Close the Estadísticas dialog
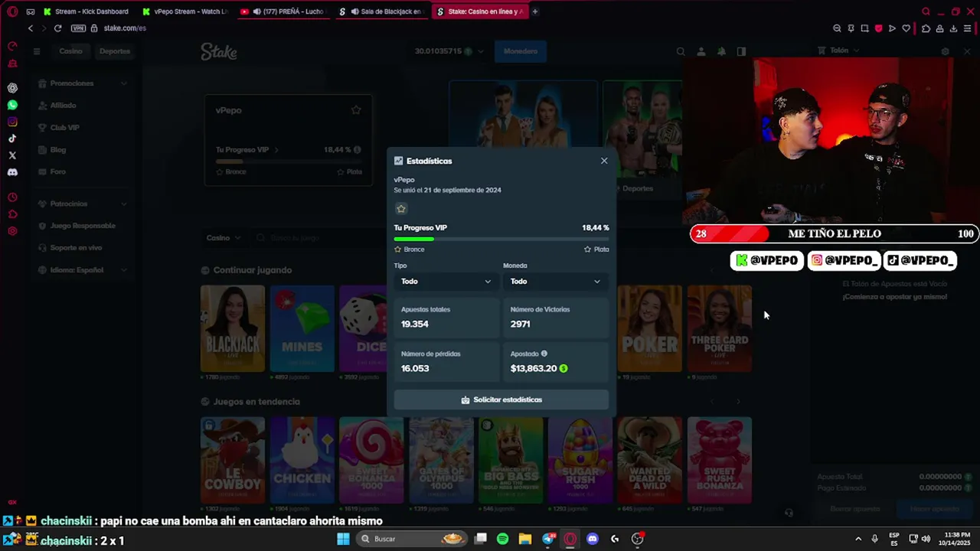Image resolution: width=980 pixels, height=551 pixels. 604,161
